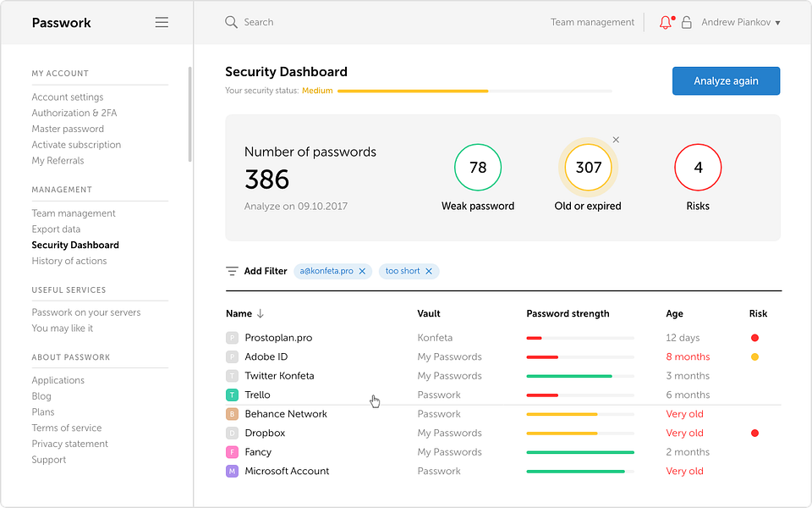Click You may like it

click(x=62, y=329)
